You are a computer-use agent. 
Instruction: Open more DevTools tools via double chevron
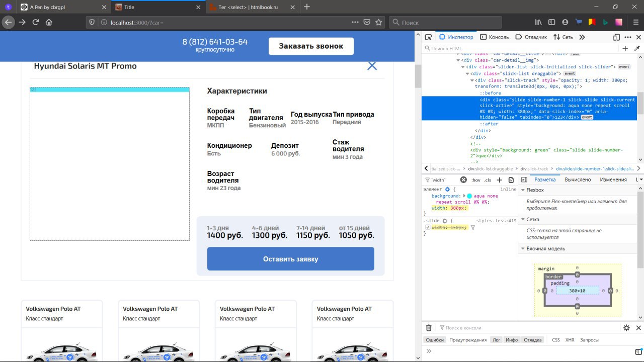pyautogui.click(x=582, y=37)
